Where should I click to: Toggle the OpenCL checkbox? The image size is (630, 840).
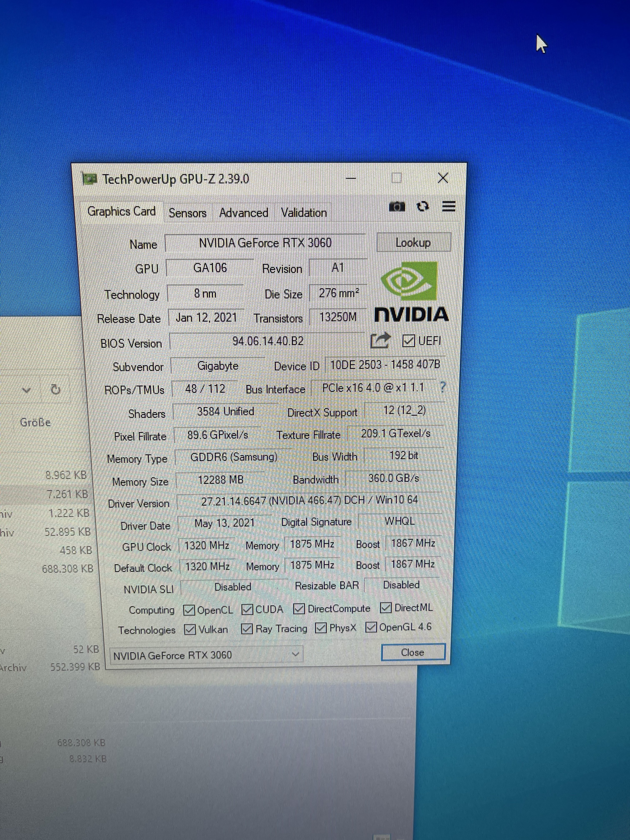click(189, 610)
